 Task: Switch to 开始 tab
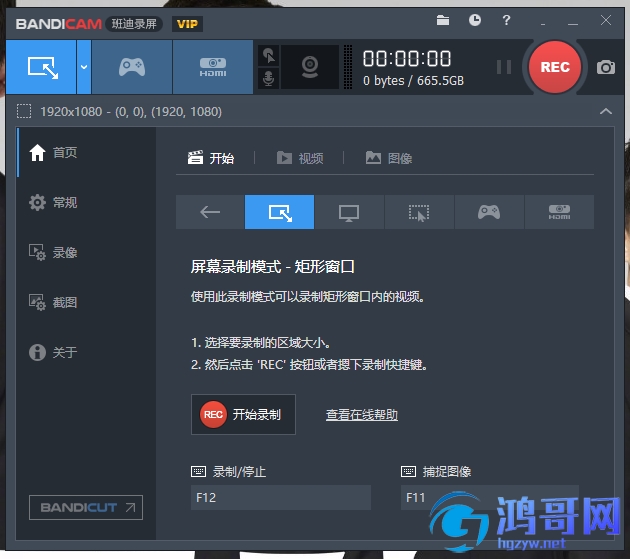tap(211, 158)
